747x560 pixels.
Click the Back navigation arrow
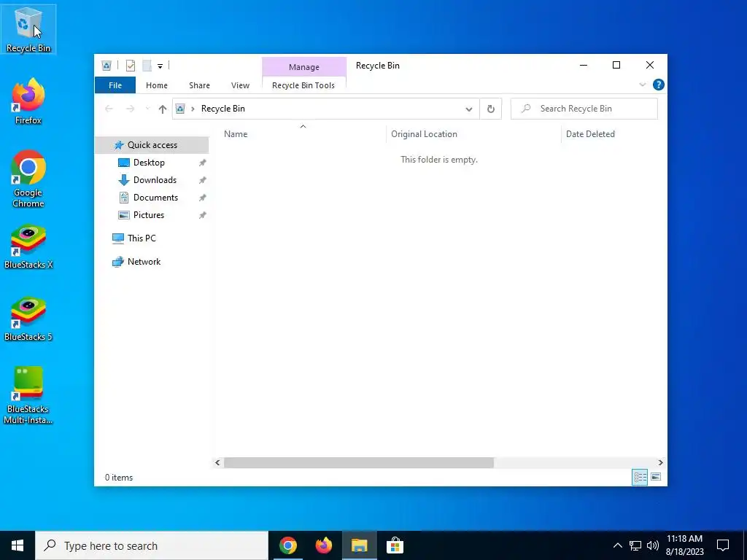tap(109, 109)
